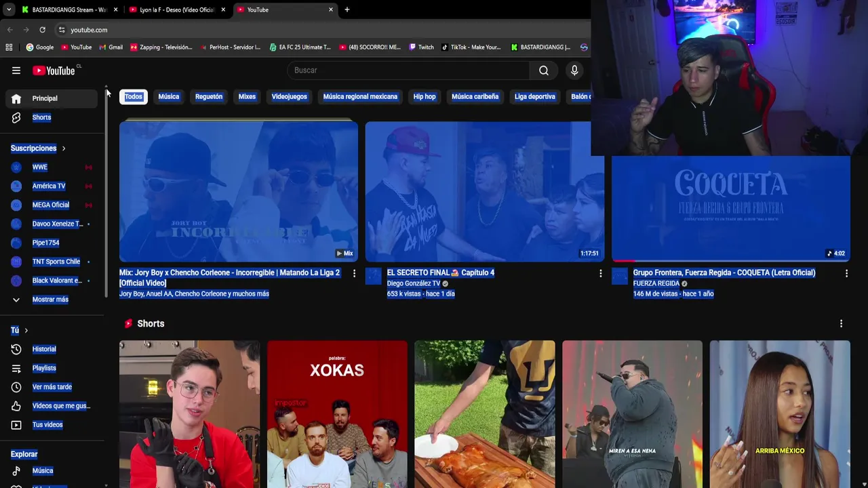
Task: Open América TV subscription channel
Action: pyautogui.click(x=50, y=186)
